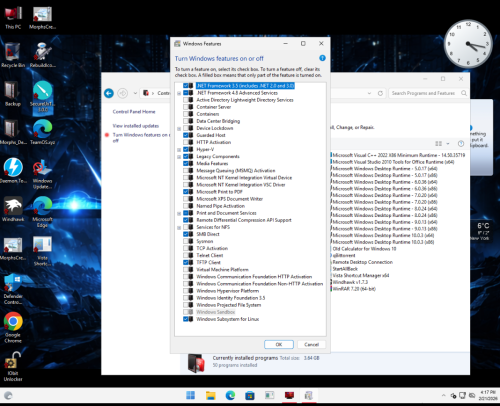Uncheck Windows Subsystem for Linux checkbox
This screenshot has height=406, width=500.
pos(186,319)
